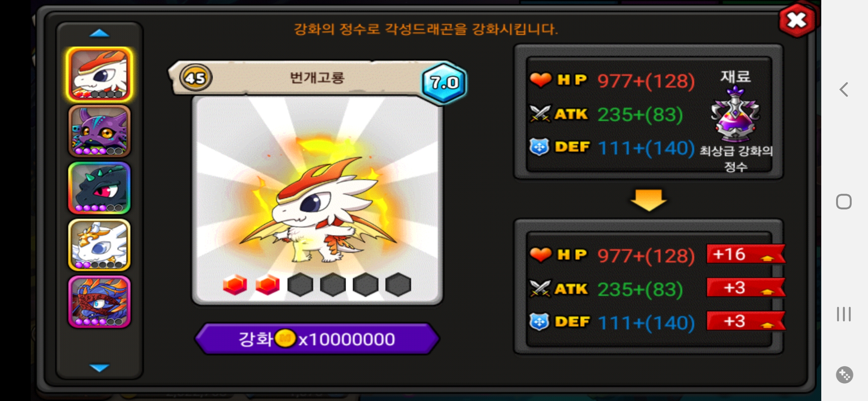The image size is (868, 401).
Task: Tap the Android home square button
Action: pyautogui.click(x=844, y=202)
